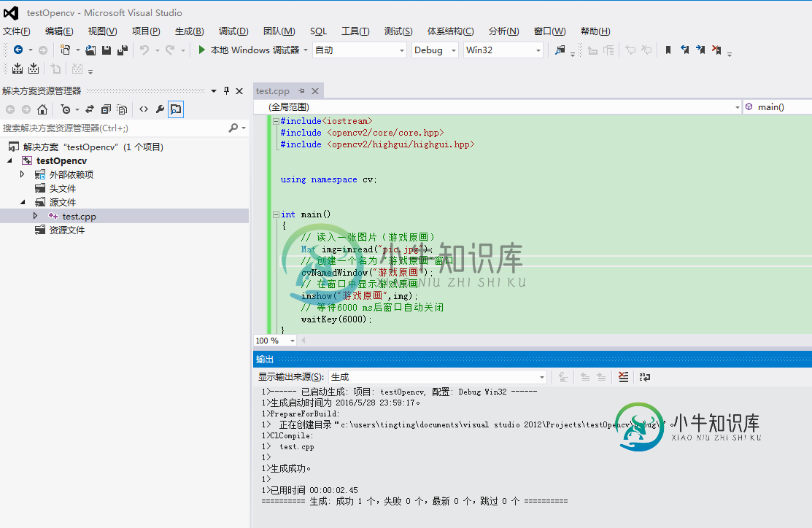
Task: Open Properties with the wrench icon
Action: (x=160, y=109)
